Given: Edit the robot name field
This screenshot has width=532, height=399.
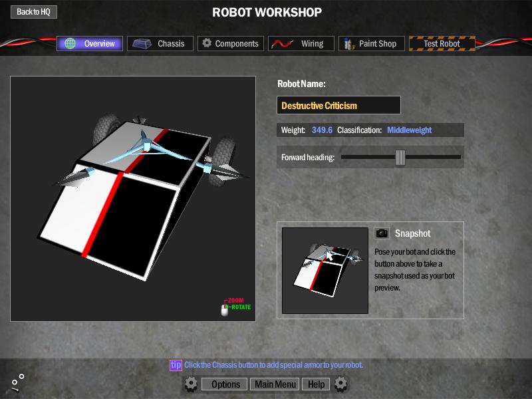Looking at the screenshot, I should point(338,105).
